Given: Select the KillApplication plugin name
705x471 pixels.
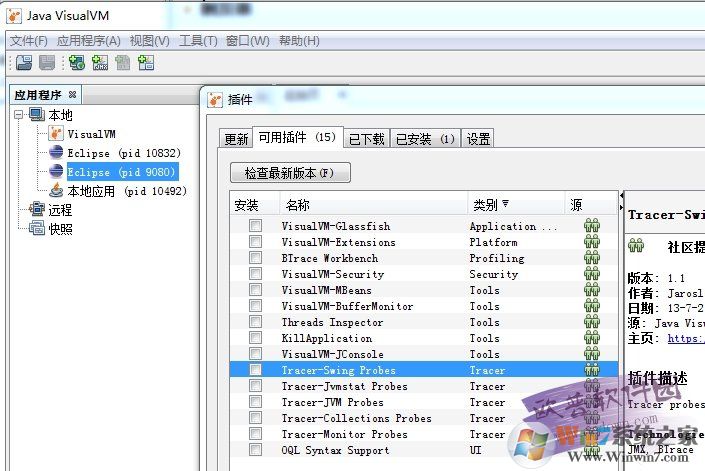Looking at the screenshot, I should tap(326, 338).
